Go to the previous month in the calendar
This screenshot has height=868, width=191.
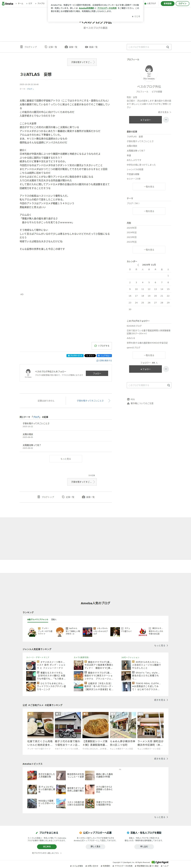[138, 265]
